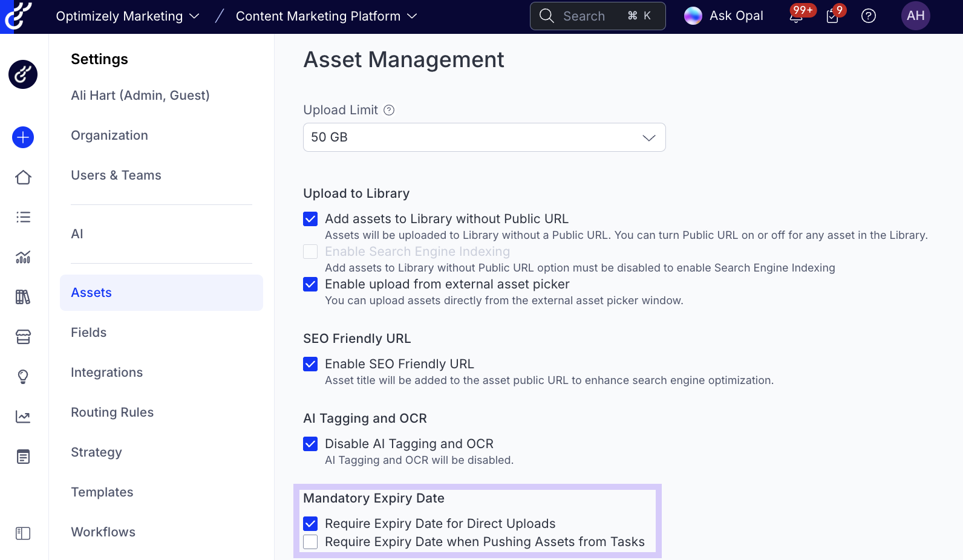The height and width of the screenshot is (560, 963).
Task: Open the notifications bell icon
Action: pos(796,16)
